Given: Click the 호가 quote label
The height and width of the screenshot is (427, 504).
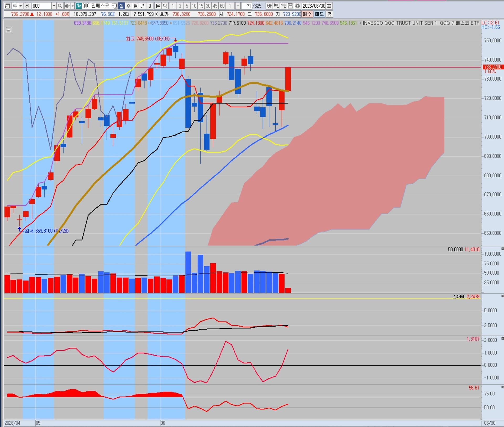Looking at the screenshot, I should [164, 14].
